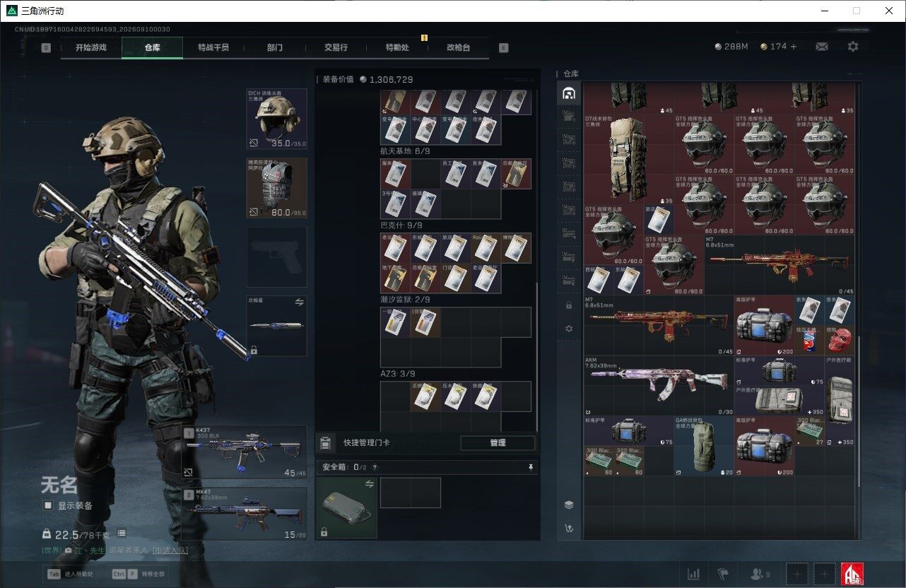Click the bar chart stats icon

[694, 574]
